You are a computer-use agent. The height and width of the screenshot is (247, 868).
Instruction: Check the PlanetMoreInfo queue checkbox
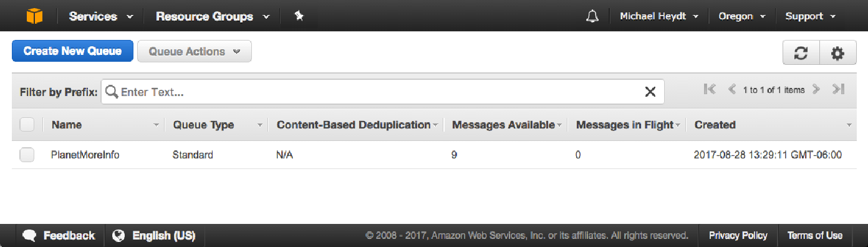point(27,155)
